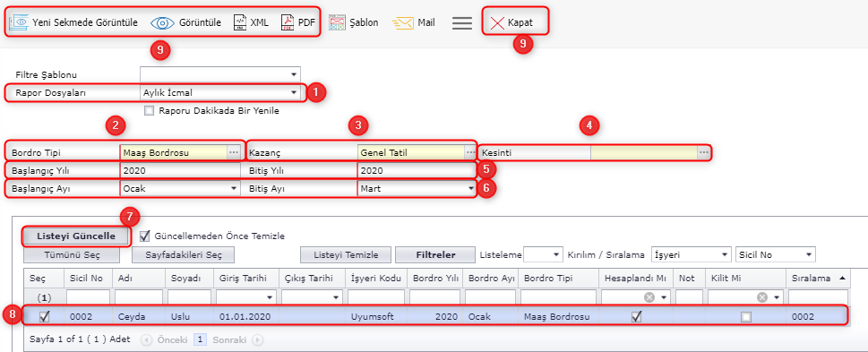Export report as PDF

pyautogui.click(x=297, y=22)
